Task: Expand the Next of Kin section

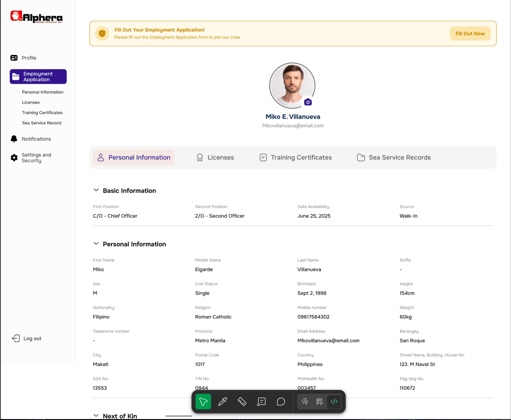Action: 96,416
